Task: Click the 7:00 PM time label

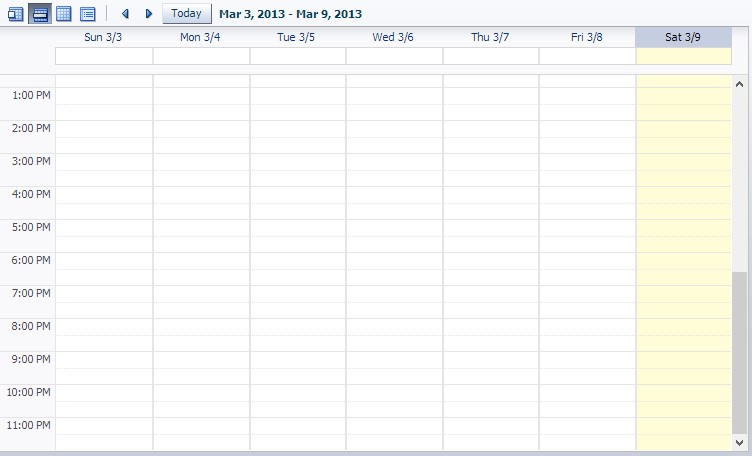Action: (31, 293)
